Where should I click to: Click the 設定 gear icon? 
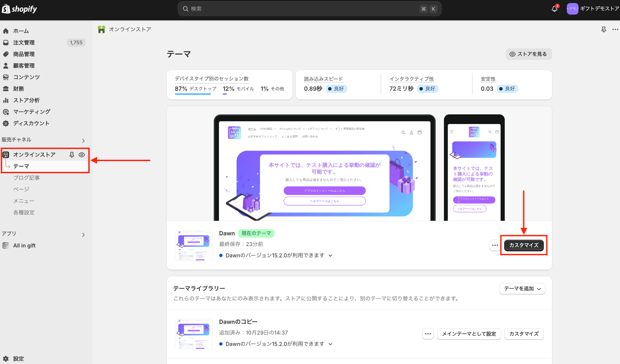6,359
